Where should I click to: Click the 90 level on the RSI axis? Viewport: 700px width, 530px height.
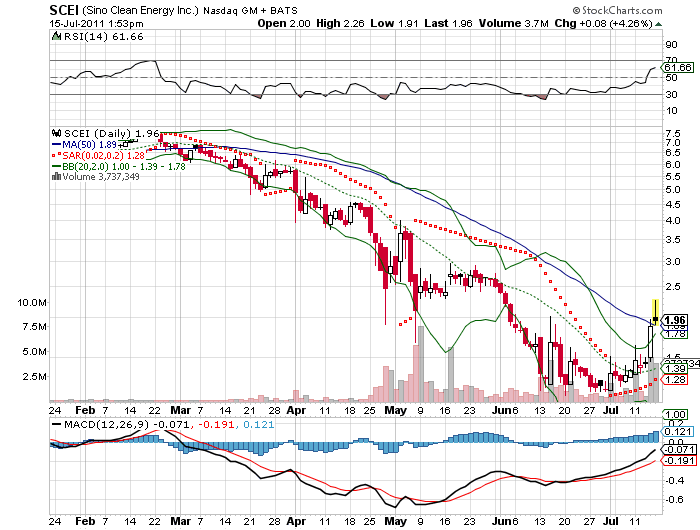pyautogui.click(x=671, y=45)
